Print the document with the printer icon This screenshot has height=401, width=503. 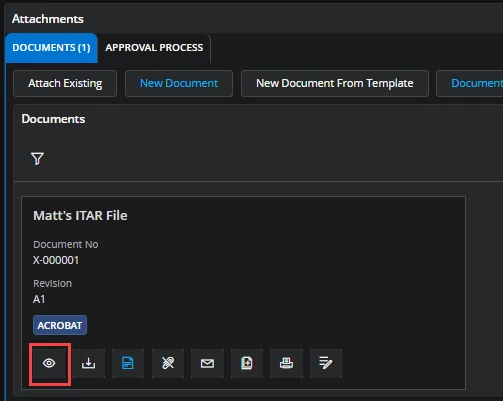(x=286, y=363)
